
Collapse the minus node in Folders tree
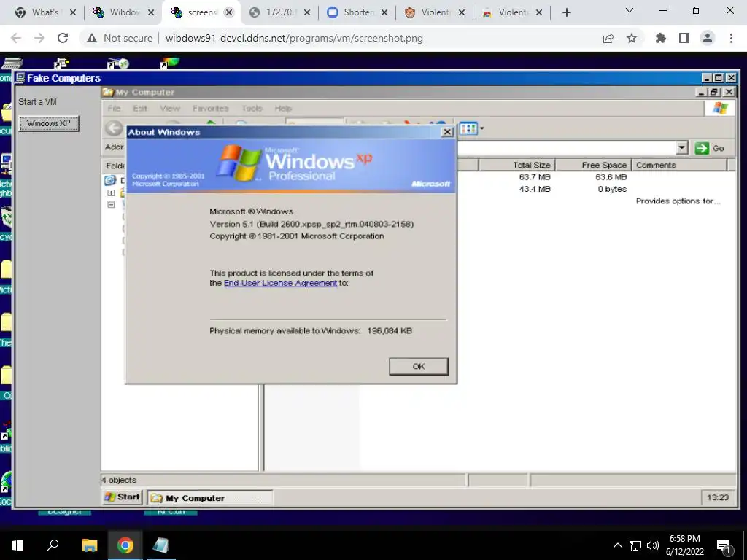point(111,205)
